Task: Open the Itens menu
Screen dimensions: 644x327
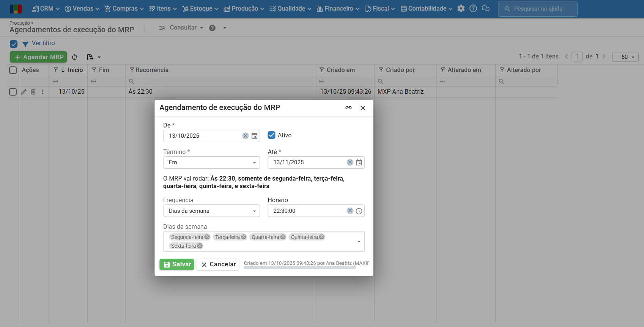Action: 163,9
